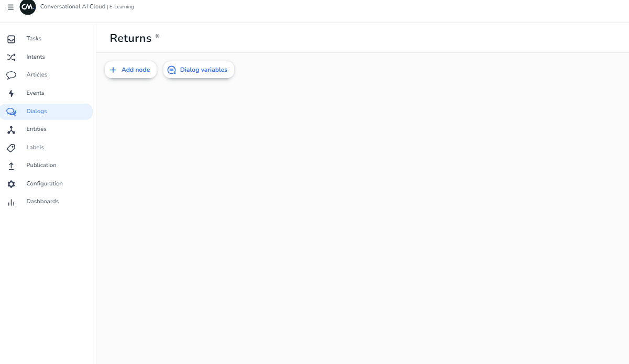Click the Entities node icon
629x364 pixels.
coord(11,129)
